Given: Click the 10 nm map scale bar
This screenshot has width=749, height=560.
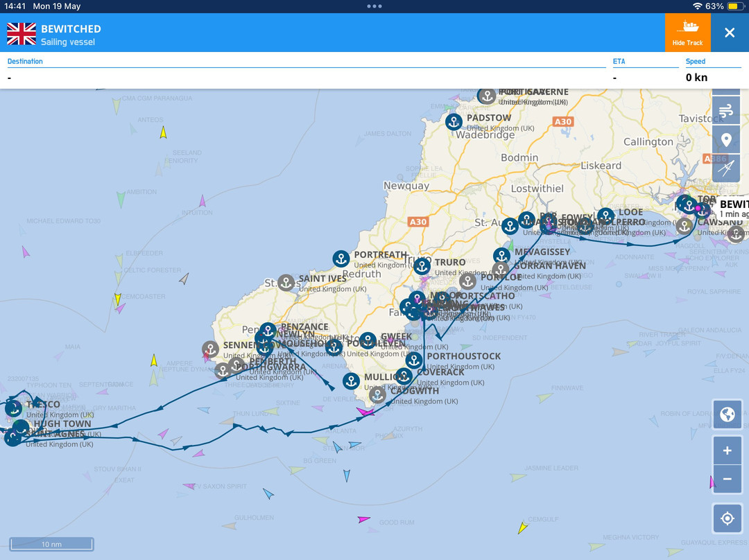Looking at the screenshot, I should point(51,544).
